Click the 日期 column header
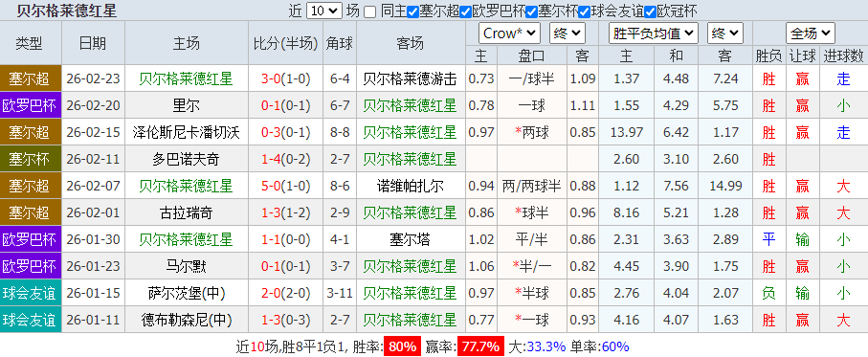This screenshot has width=868, height=357. pyautogui.click(x=93, y=43)
